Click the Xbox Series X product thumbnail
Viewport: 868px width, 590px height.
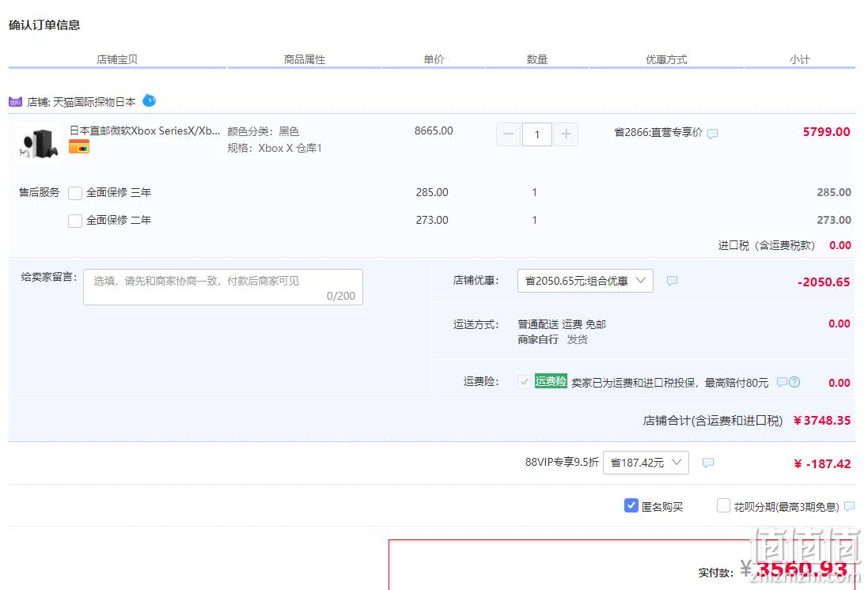[x=39, y=144]
